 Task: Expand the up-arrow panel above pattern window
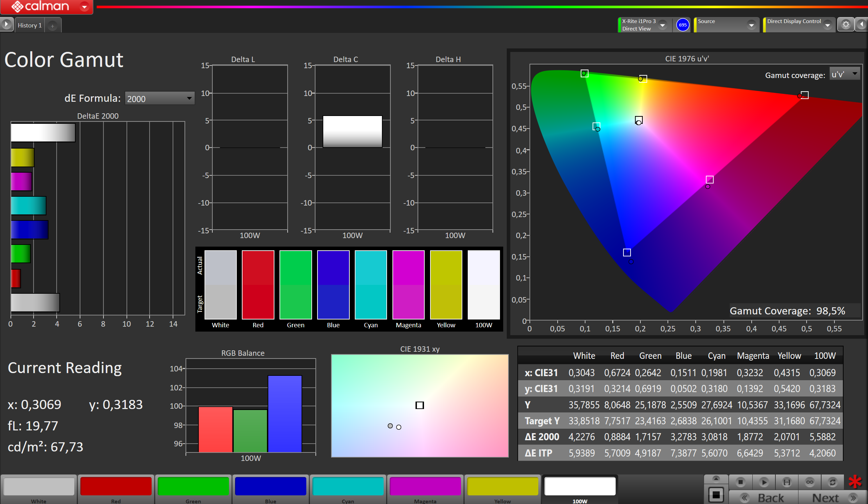point(716,479)
